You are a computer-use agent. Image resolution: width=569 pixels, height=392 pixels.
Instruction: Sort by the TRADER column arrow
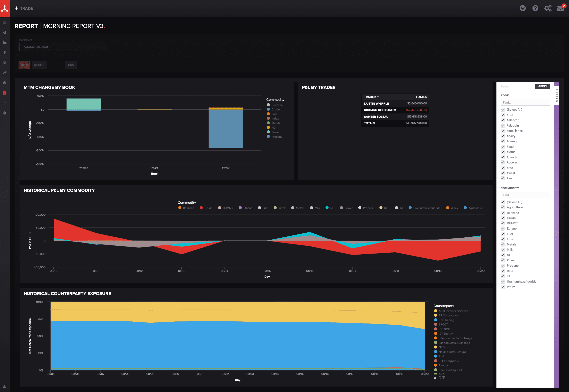tap(378, 97)
